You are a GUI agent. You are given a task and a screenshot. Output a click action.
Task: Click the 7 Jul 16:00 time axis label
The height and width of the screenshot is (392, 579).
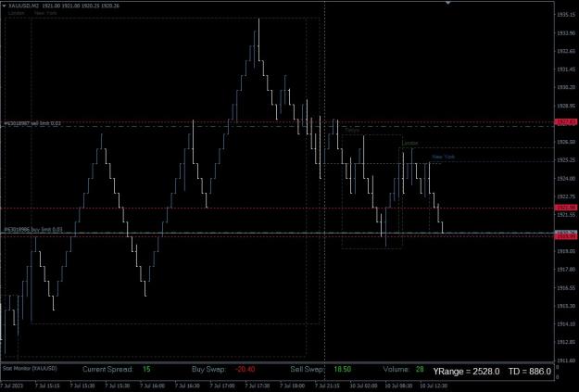coord(153,386)
